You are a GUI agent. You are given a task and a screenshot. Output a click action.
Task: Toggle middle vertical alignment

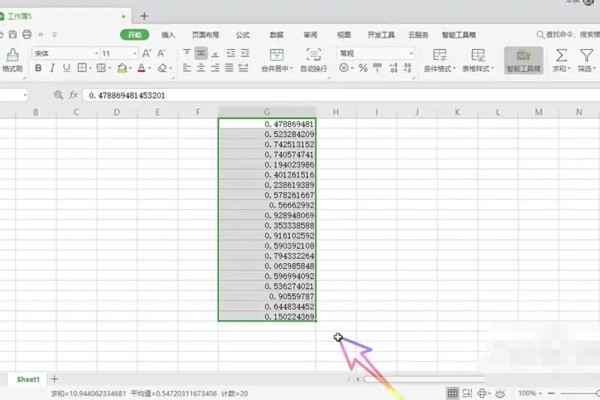[x=201, y=53]
